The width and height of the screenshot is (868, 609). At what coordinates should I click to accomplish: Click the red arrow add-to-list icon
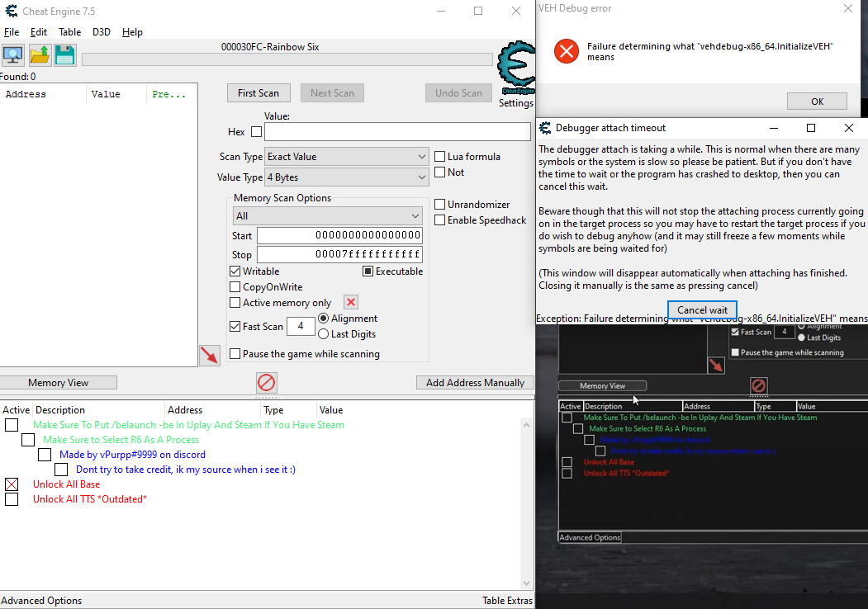click(210, 356)
